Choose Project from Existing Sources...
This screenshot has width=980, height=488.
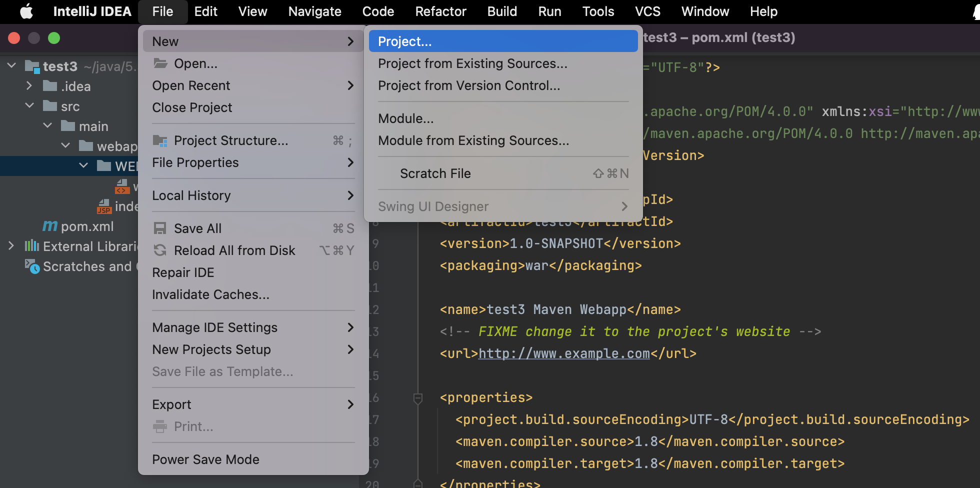pos(503,63)
